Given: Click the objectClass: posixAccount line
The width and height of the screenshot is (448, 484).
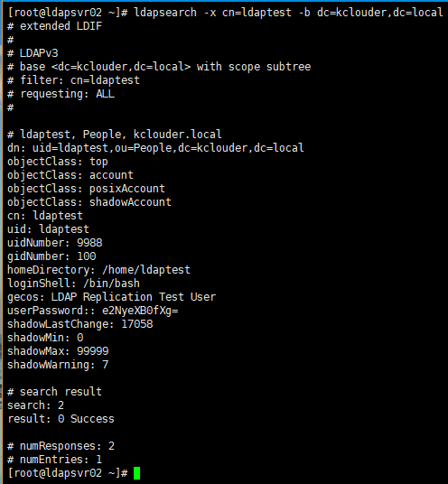Looking at the screenshot, I should 86,189.
